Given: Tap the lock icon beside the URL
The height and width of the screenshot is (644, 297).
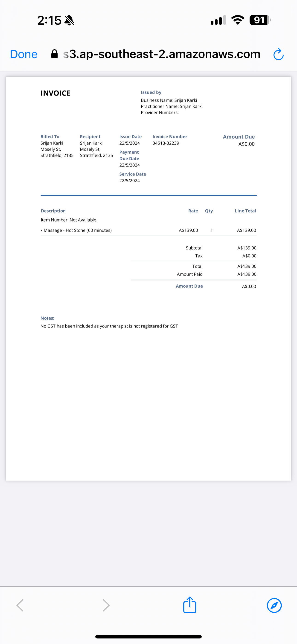Looking at the screenshot, I should click(x=55, y=54).
